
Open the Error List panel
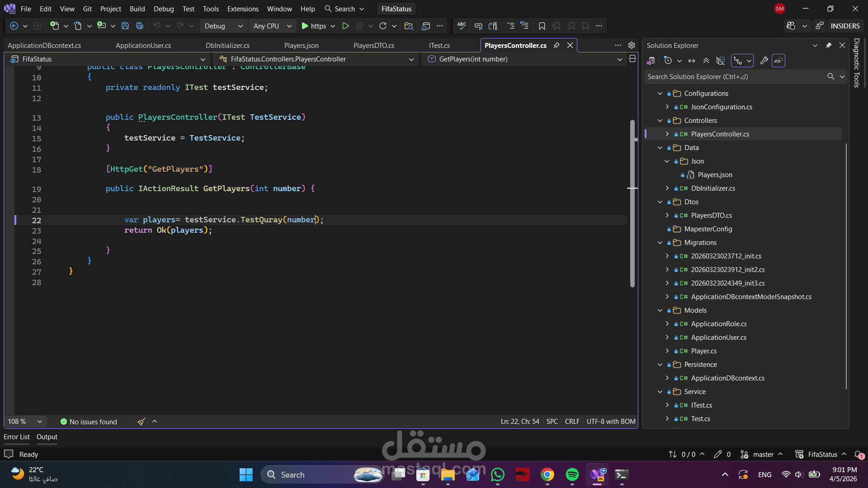coord(17,437)
